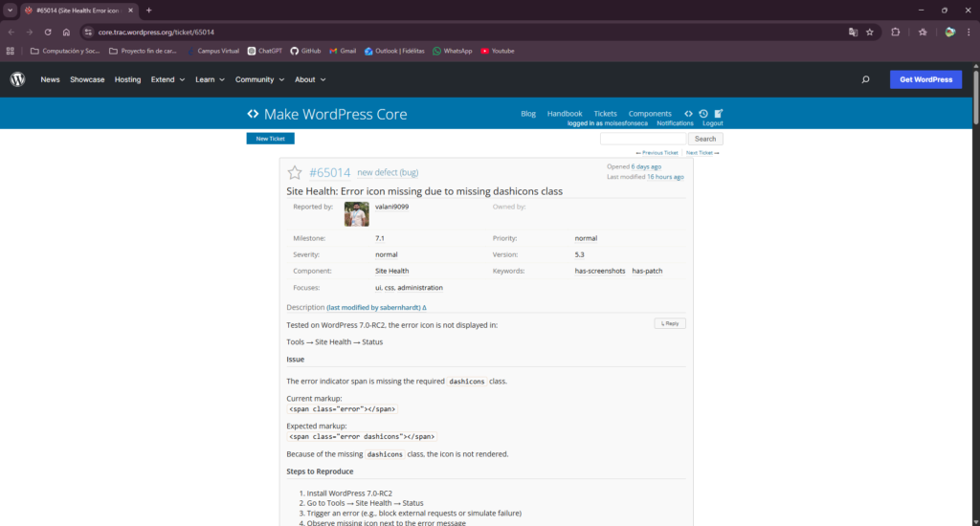Click the has-screenshots keyword
The image size is (980, 526).
click(x=600, y=271)
